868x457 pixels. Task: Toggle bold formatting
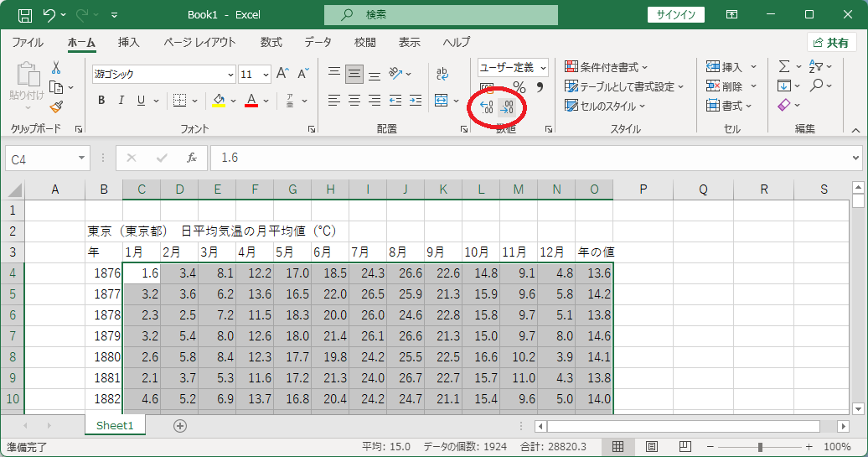(x=101, y=101)
